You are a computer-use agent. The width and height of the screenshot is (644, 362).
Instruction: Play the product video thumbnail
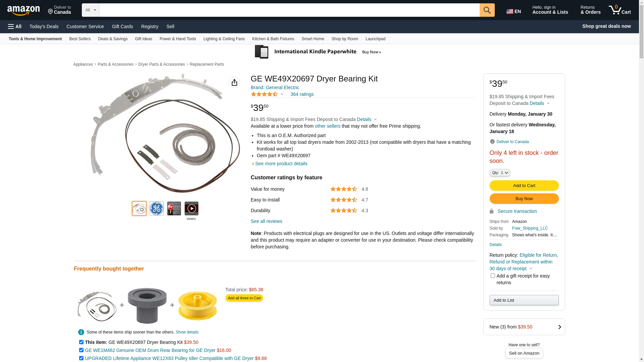tap(191, 208)
